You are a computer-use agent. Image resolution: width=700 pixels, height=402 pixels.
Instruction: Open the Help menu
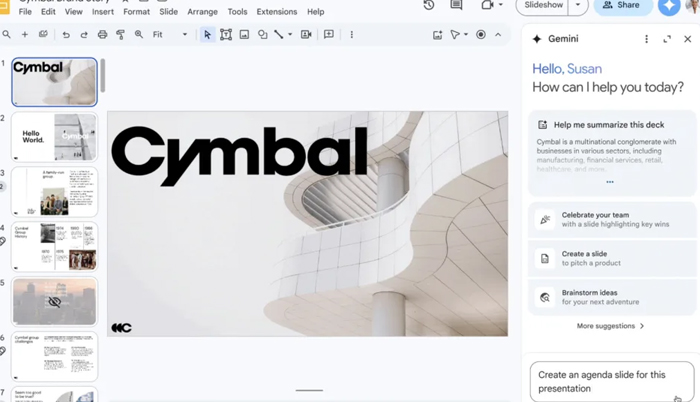coord(316,12)
